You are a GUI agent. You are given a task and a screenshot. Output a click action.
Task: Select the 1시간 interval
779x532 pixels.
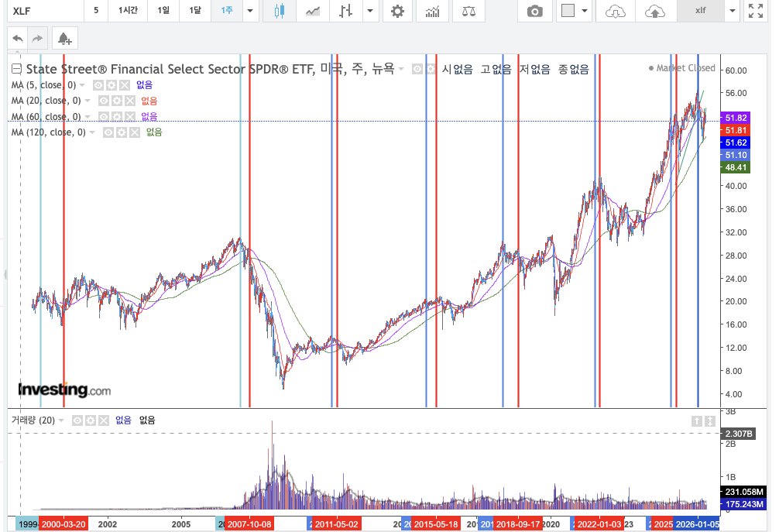click(x=128, y=10)
